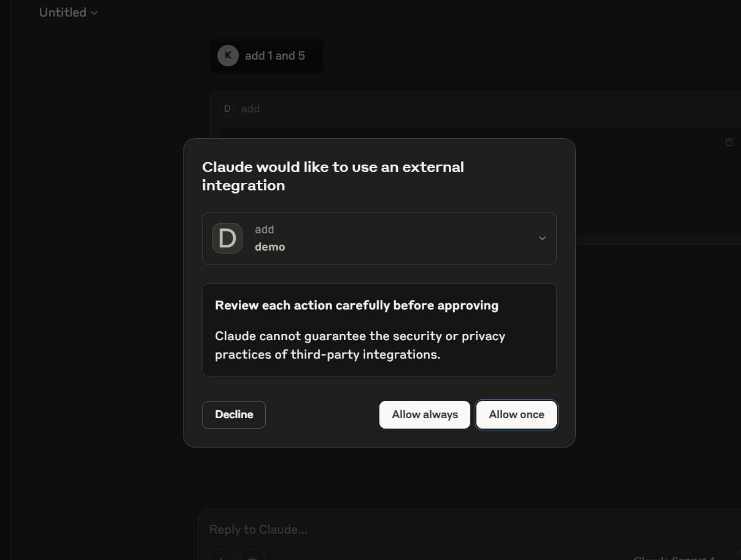Open the tools icon next to the plus button
Screen dimensions: 741x560
[x=252, y=557]
